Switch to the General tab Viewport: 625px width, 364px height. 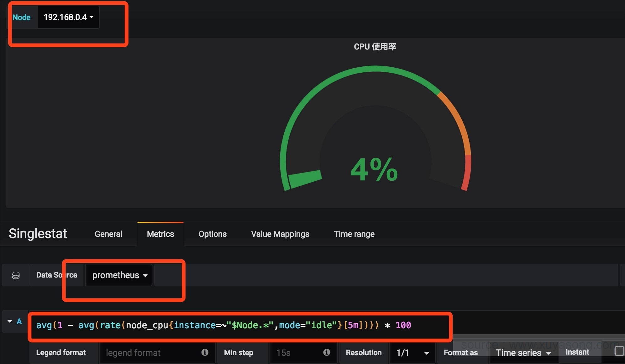coord(108,234)
